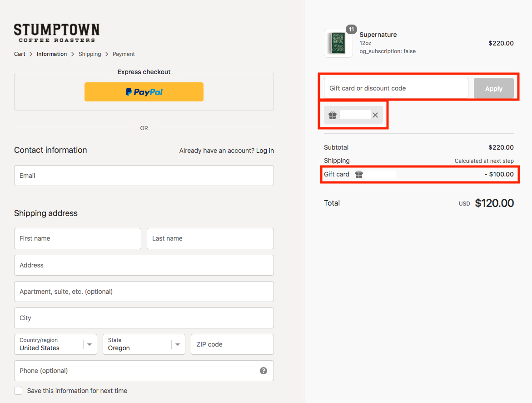Expand the State dropdown showing Oregon
This screenshot has height=403, width=532.
pos(144,344)
